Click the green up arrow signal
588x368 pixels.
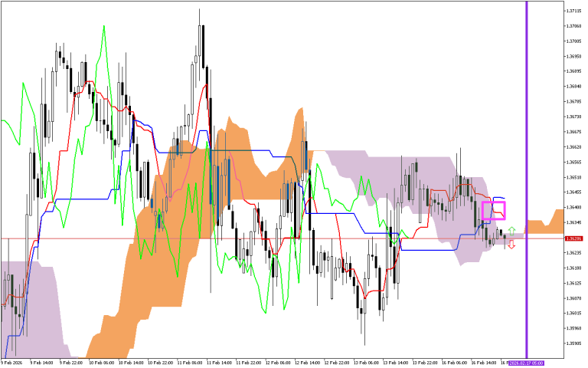point(511,231)
